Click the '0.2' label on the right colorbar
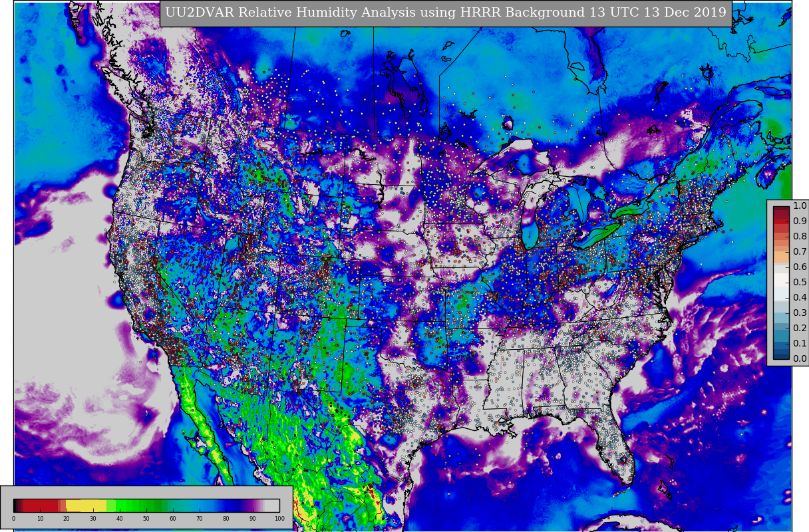The image size is (809, 532). (800, 329)
